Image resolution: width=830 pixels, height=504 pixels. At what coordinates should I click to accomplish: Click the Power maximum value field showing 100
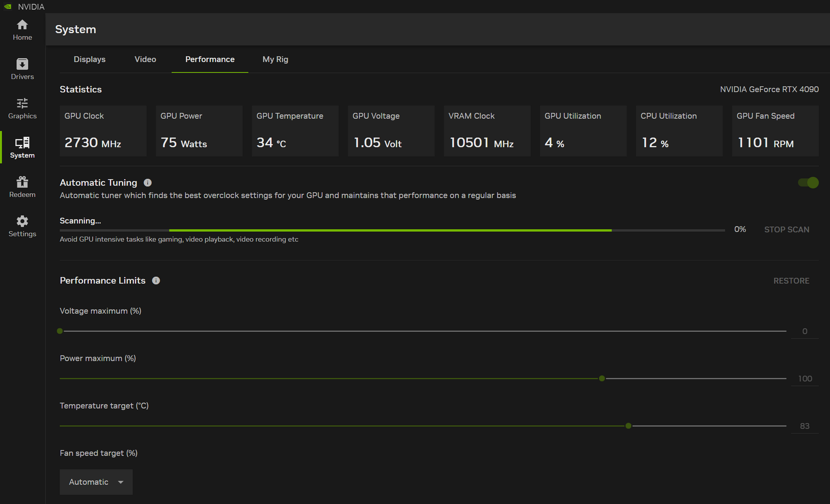[805, 378]
